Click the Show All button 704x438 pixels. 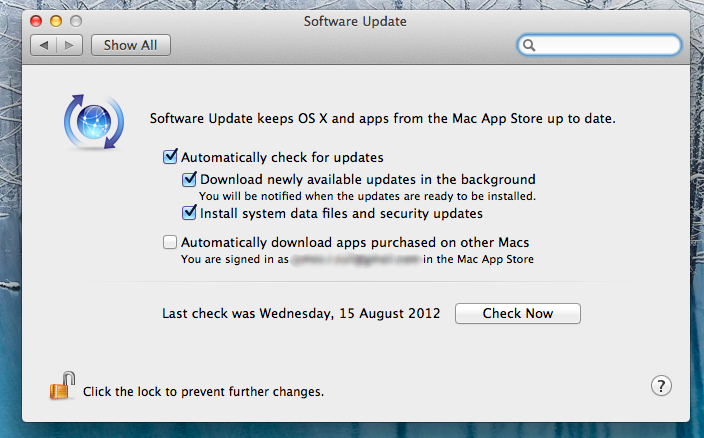point(131,45)
